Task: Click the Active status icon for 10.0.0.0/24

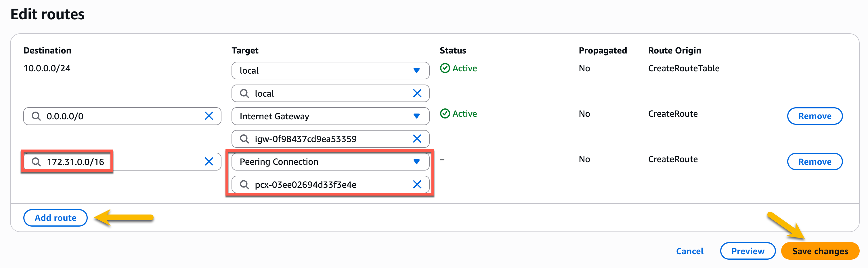Action: coord(446,68)
